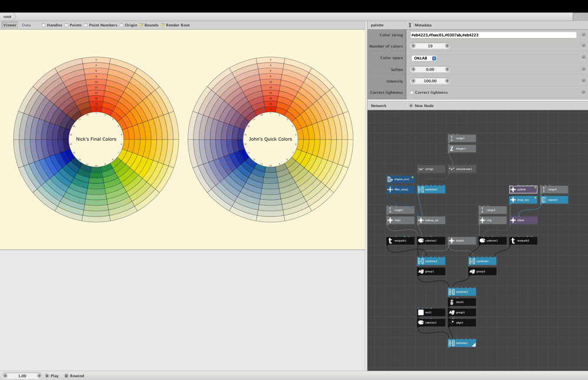The height and width of the screenshot is (380, 588).
Task: Disable the Render Root checkbox
Action: tap(163, 25)
